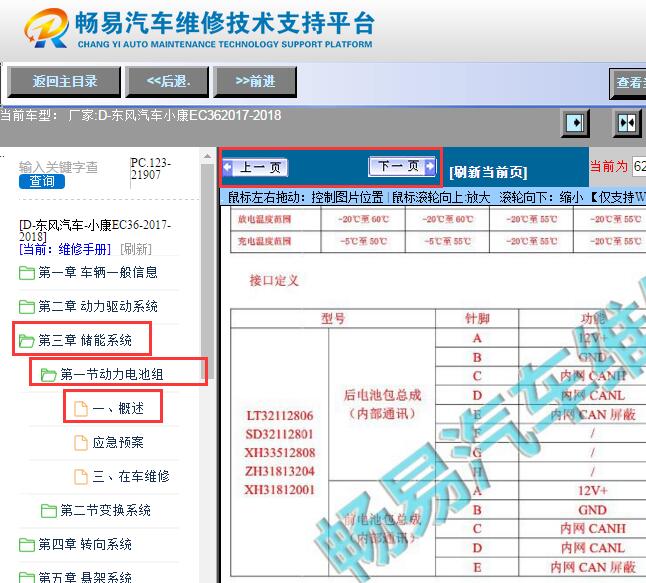Click the sidebar vertical scrollbar thumb
Screen dimensions: 646x583
pos(207,271)
